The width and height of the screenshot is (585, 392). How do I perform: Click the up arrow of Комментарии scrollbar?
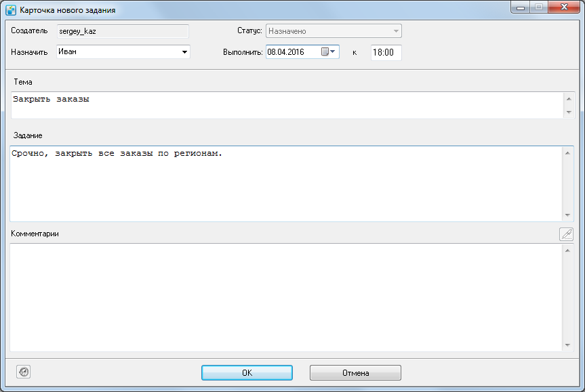pyautogui.click(x=567, y=251)
